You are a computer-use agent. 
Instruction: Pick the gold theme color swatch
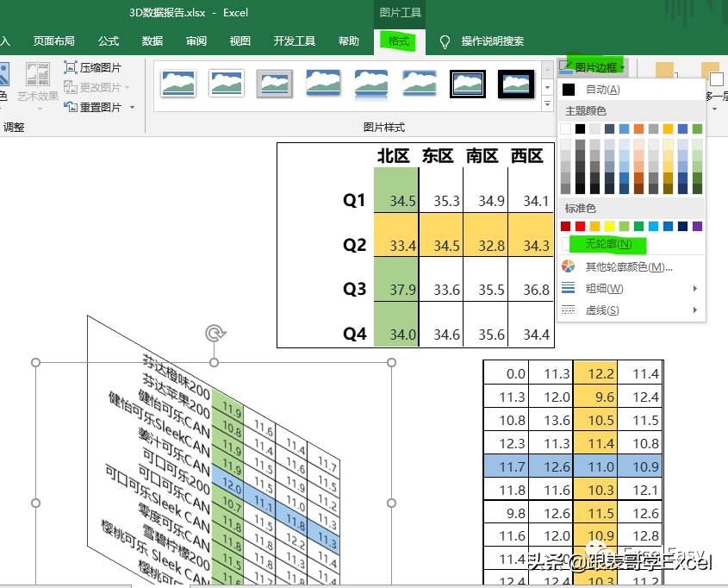click(x=668, y=128)
